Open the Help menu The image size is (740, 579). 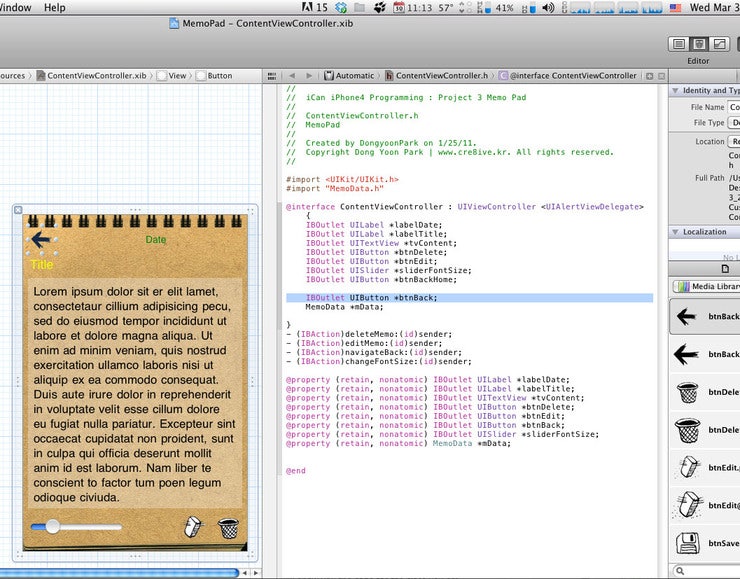(x=54, y=8)
